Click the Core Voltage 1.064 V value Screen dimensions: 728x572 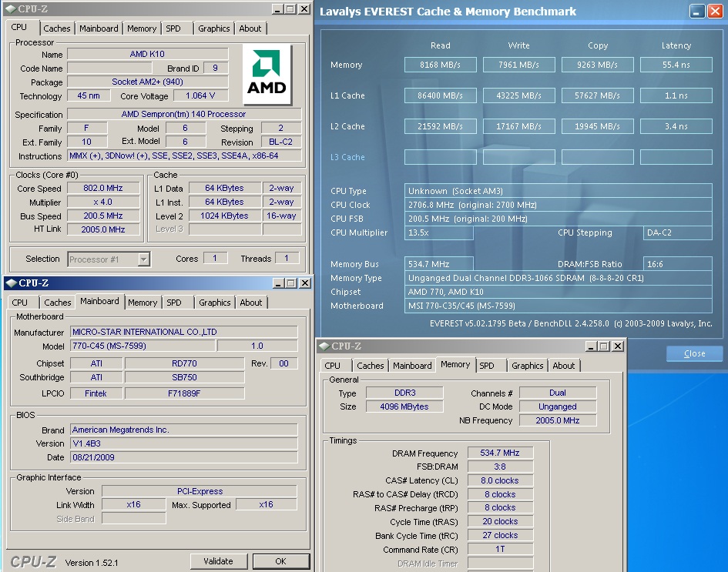point(200,96)
